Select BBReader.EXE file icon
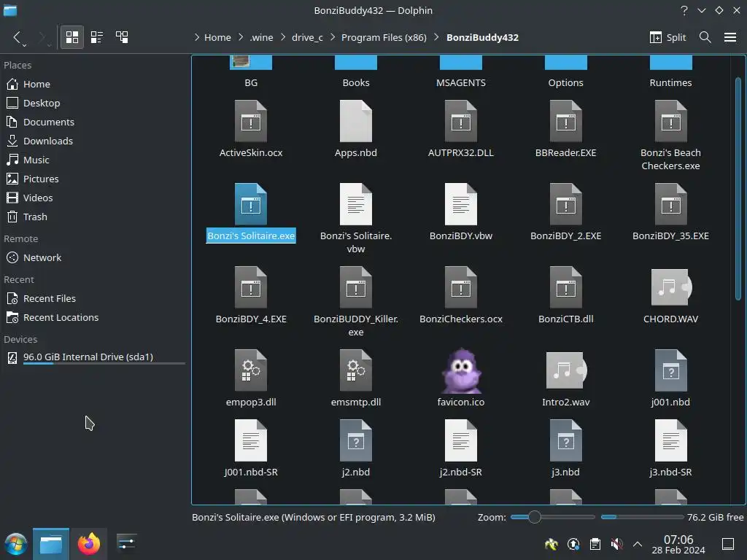The width and height of the screenshot is (747, 560). 566,121
